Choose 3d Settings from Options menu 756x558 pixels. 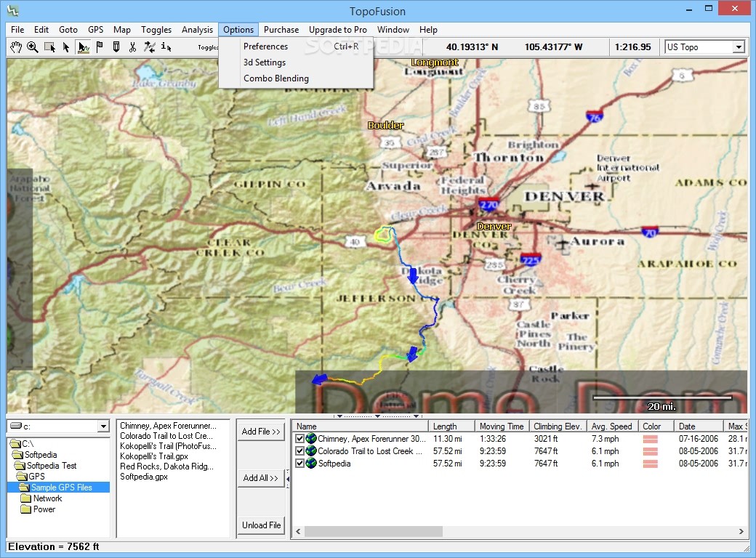point(296,62)
